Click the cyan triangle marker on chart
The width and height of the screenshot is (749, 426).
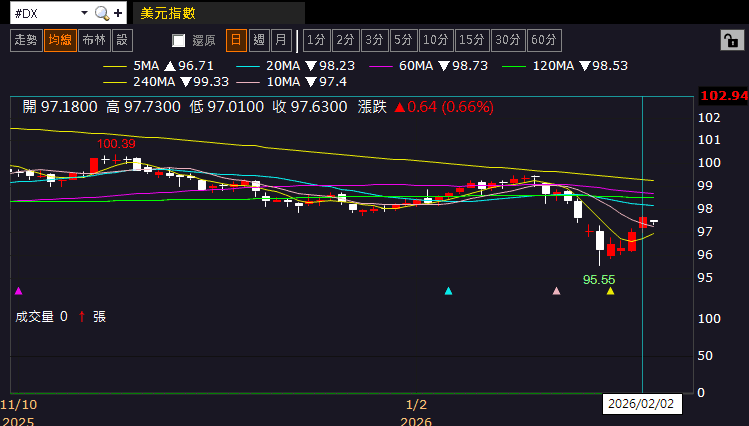(448, 291)
